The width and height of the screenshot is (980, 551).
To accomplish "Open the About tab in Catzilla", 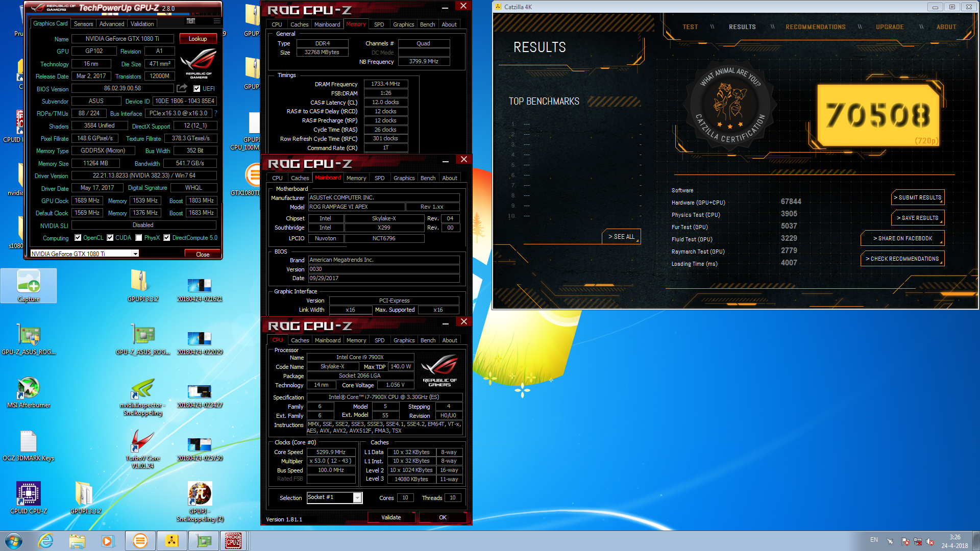I will [x=946, y=27].
